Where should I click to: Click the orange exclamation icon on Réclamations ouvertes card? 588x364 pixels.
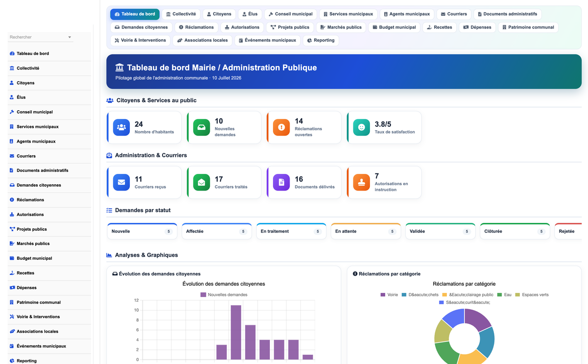click(x=281, y=127)
